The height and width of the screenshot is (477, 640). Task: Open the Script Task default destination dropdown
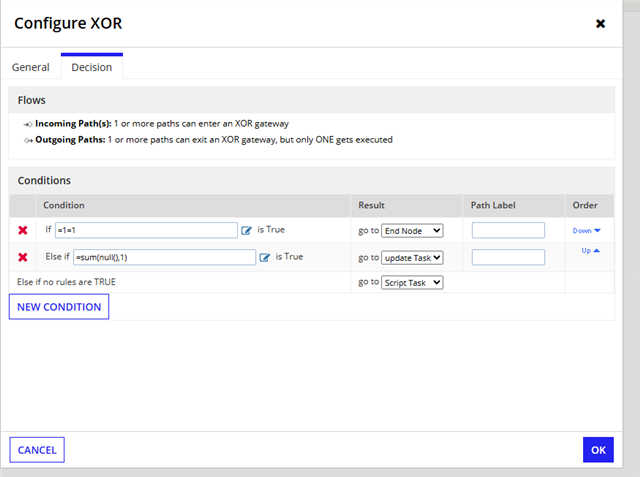click(412, 282)
